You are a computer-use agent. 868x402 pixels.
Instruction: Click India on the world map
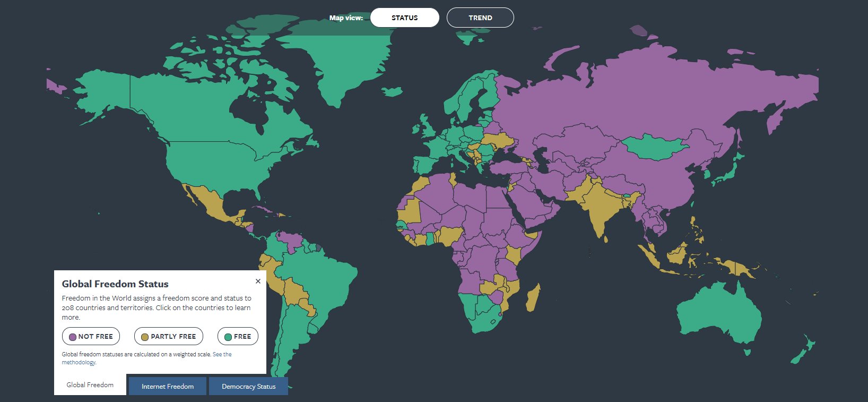click(x=600, y=207)
